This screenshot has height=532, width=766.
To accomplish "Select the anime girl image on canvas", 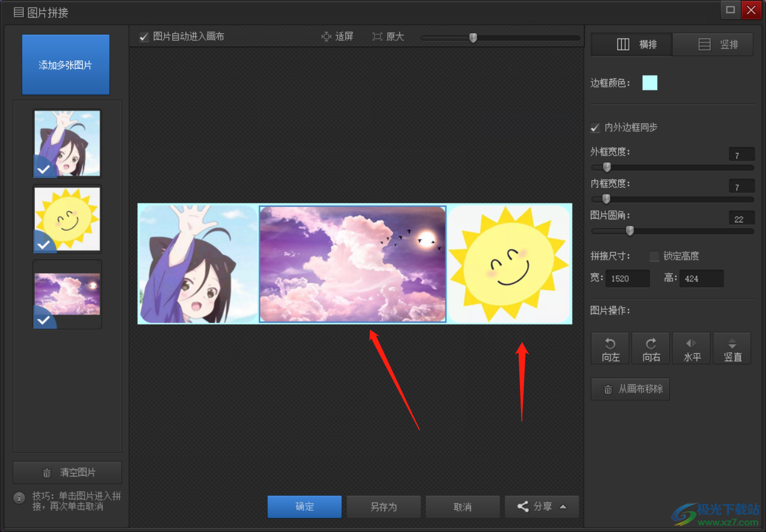I will [199, 264].
